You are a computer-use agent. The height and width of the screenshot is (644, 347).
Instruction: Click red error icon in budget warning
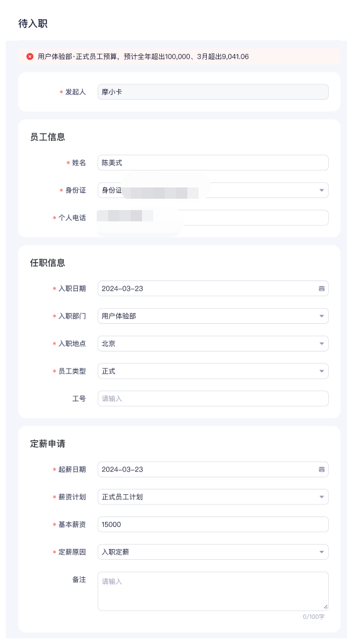point(30,57)
